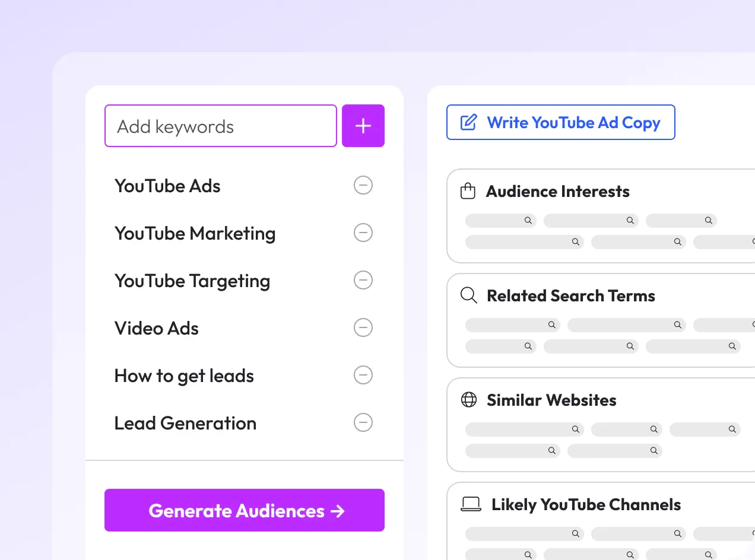Image resolution: width=755 pixels, height=560 pixels.
Task: Remove the 'Video Ads' keyword
Action: (x=363, y=327)
